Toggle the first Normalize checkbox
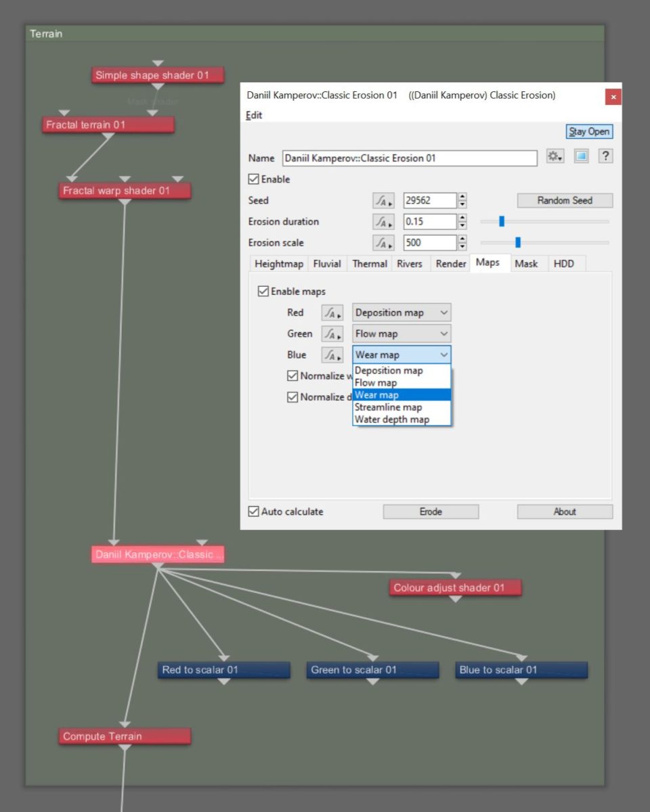 coord(292,376)
